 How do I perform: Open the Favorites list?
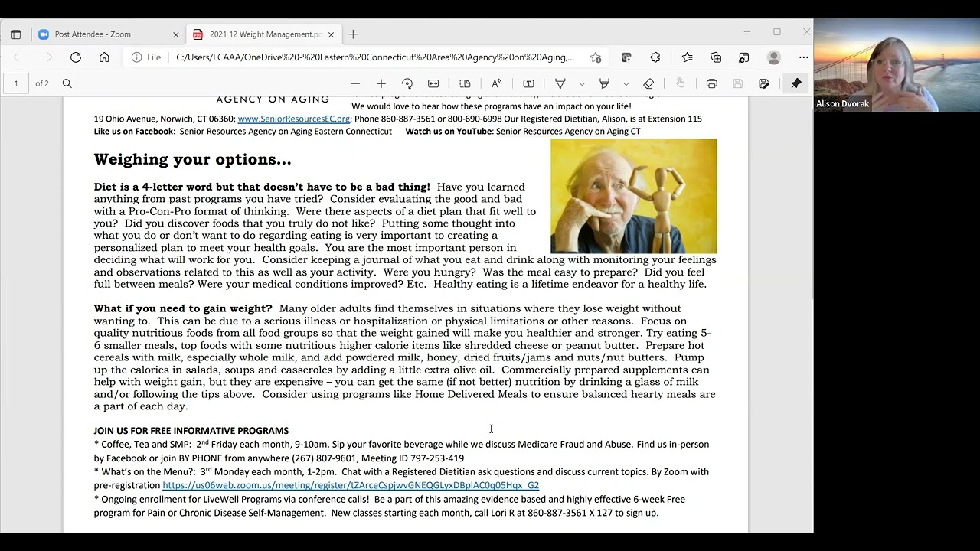[x=687, y=57]
